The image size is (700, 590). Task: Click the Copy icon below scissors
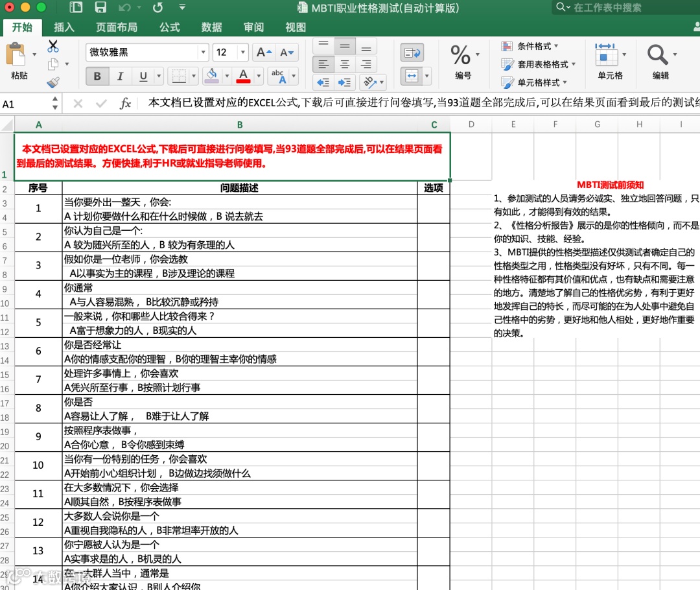[53, 64]
